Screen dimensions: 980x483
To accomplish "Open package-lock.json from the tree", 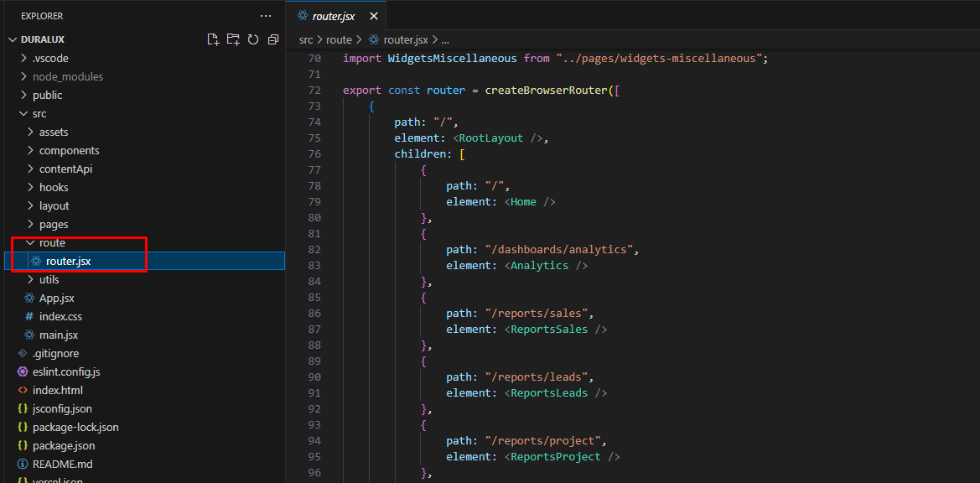I will tap(75, 428).
